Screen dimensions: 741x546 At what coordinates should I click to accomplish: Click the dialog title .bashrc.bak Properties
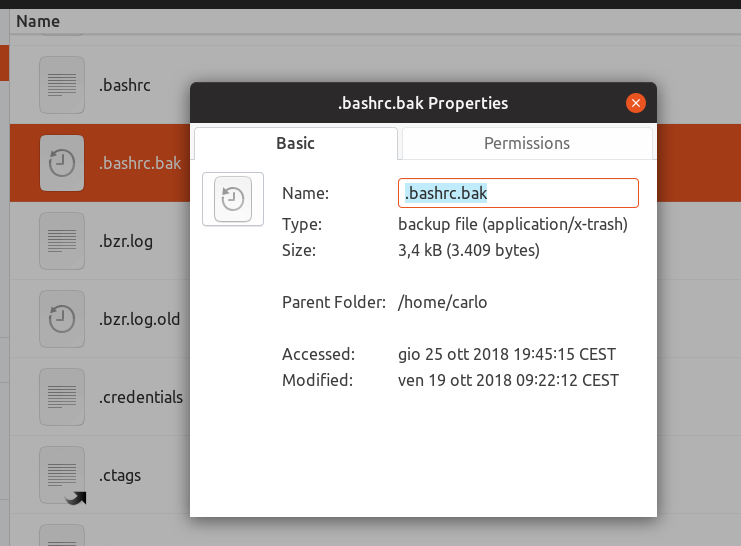click(423, 103)
